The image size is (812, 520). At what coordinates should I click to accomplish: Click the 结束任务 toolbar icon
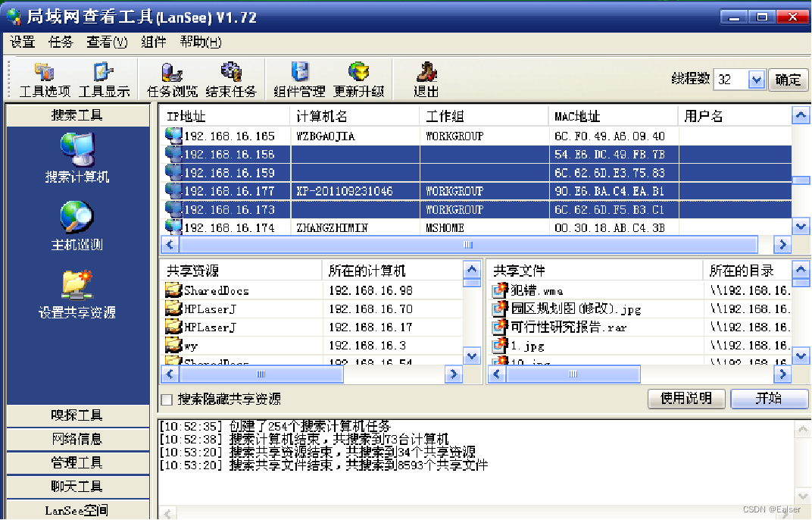point(231,80)
